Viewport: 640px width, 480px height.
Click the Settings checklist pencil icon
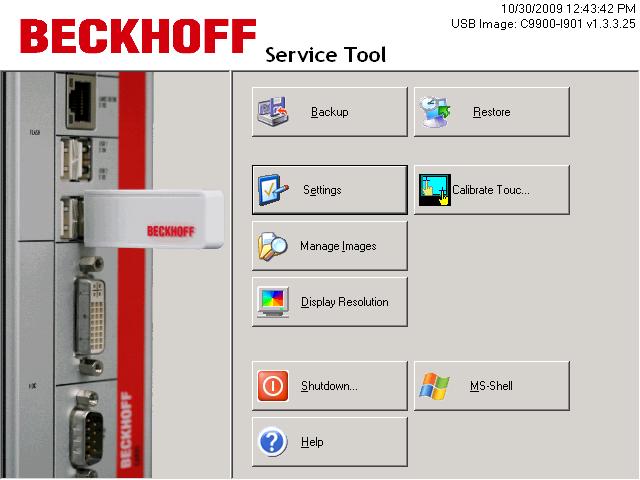(x=273, y=190)
